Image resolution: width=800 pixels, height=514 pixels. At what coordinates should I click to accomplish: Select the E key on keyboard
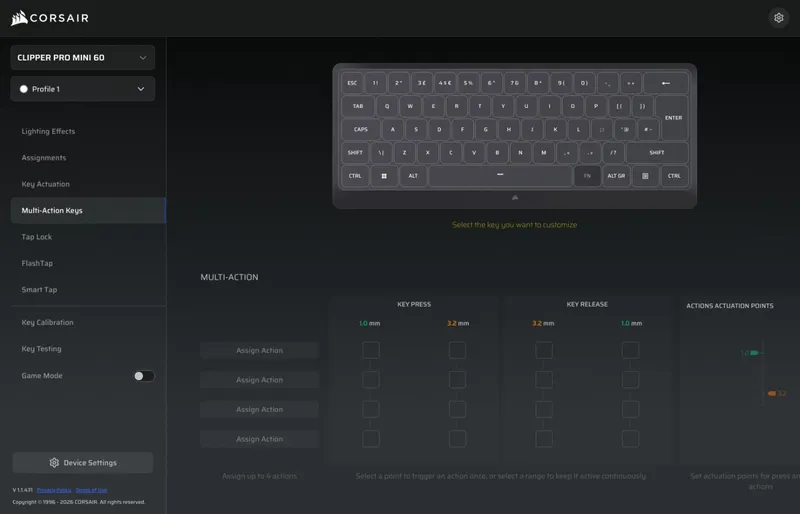(433, 106)
